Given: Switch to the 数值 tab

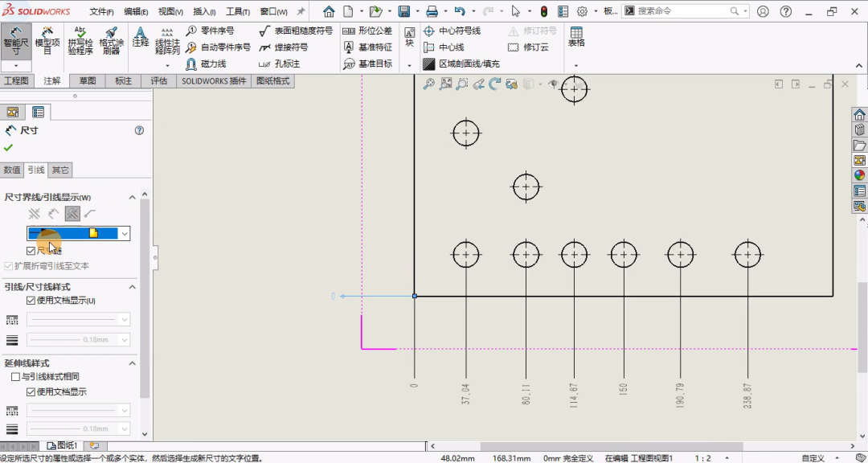Looking at the screenshot, I should [x=12, y=170].
